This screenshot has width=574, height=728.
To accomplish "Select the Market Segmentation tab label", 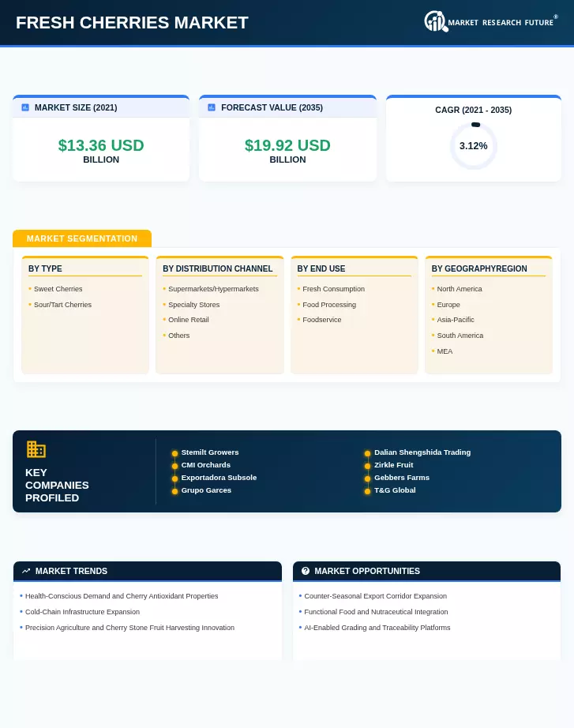I will (x=82, y=238).
